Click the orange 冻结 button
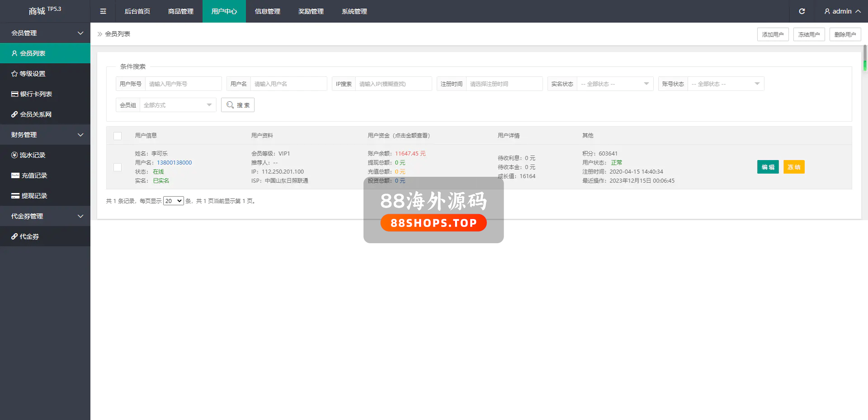Viewport: 868px width, 420px height. pos(793,167)
